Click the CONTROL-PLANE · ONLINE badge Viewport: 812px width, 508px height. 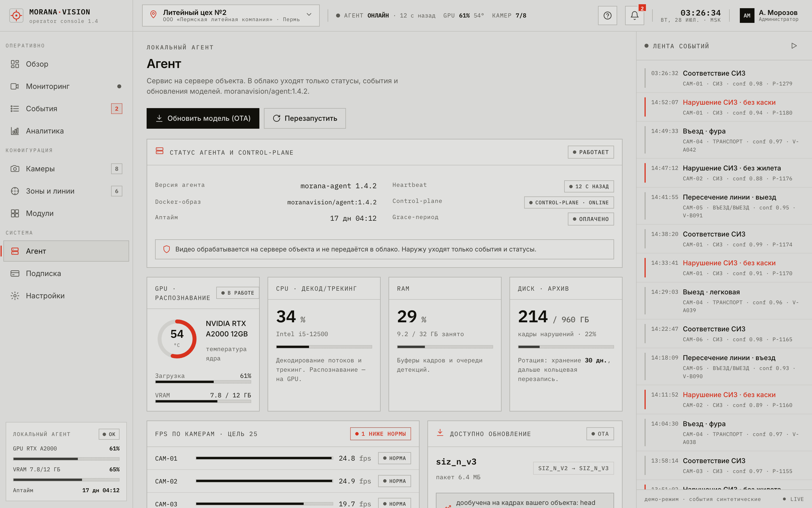tap(569, 203)
